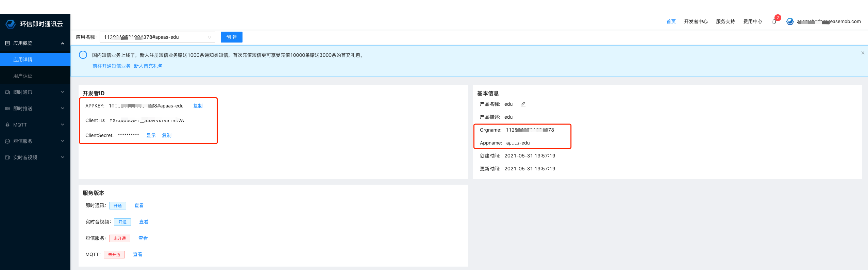Viewport: 868px width, 270px height.
Task: View 短信服务 service version details
Action: [x=143, y=238]
